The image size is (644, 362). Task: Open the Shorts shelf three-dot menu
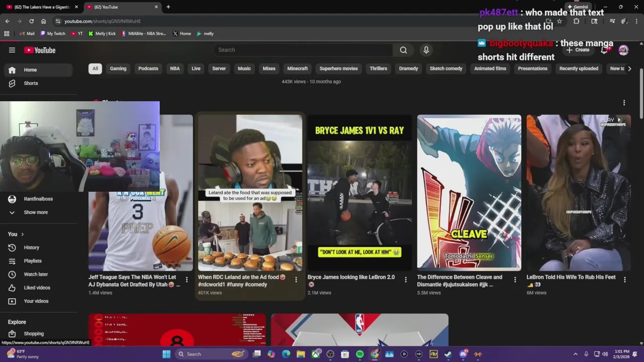[624, 103]
